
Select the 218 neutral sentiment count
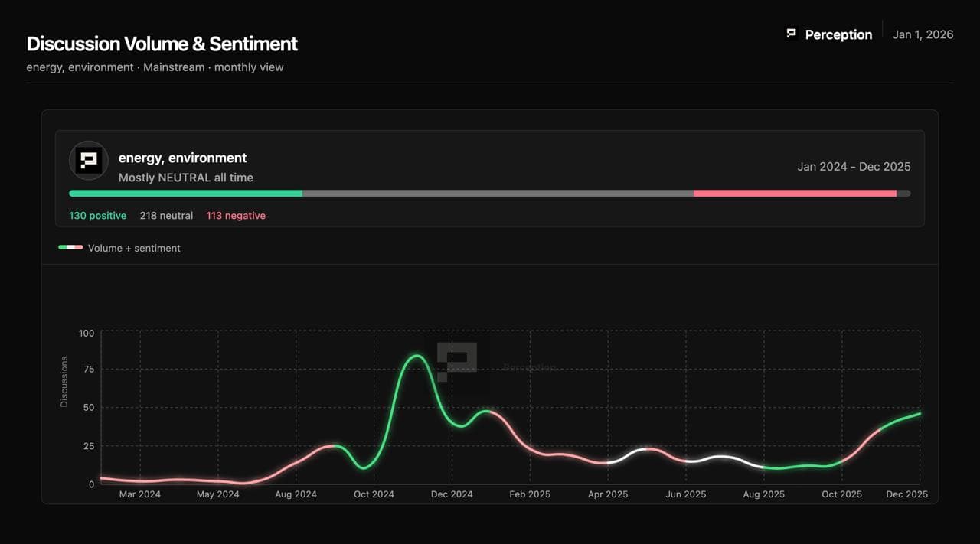pos(166,216)
